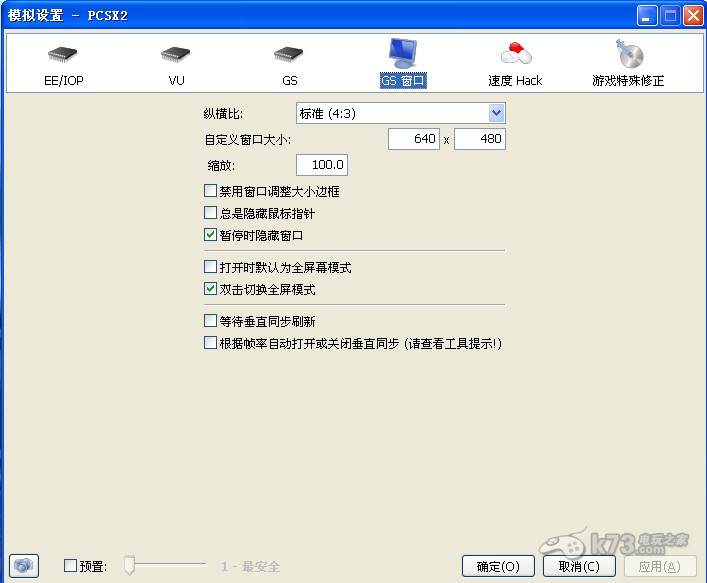707x583 pixels.
Task: Uncheck 暂停时隐藏窗口 option
Action: (210, 235)
